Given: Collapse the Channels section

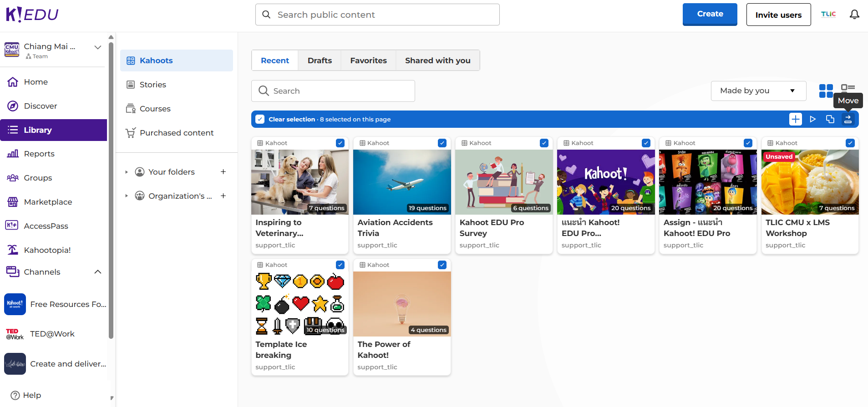Looking at the screenshot, I should point(97,272).
